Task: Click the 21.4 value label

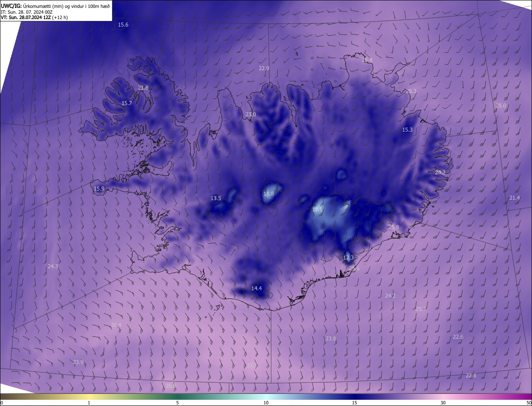Action: [515, 198]
